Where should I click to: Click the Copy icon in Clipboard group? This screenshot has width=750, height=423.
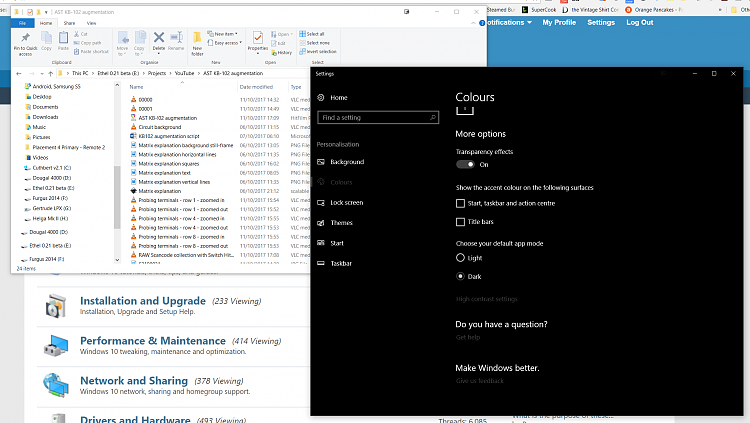[46, 38]
